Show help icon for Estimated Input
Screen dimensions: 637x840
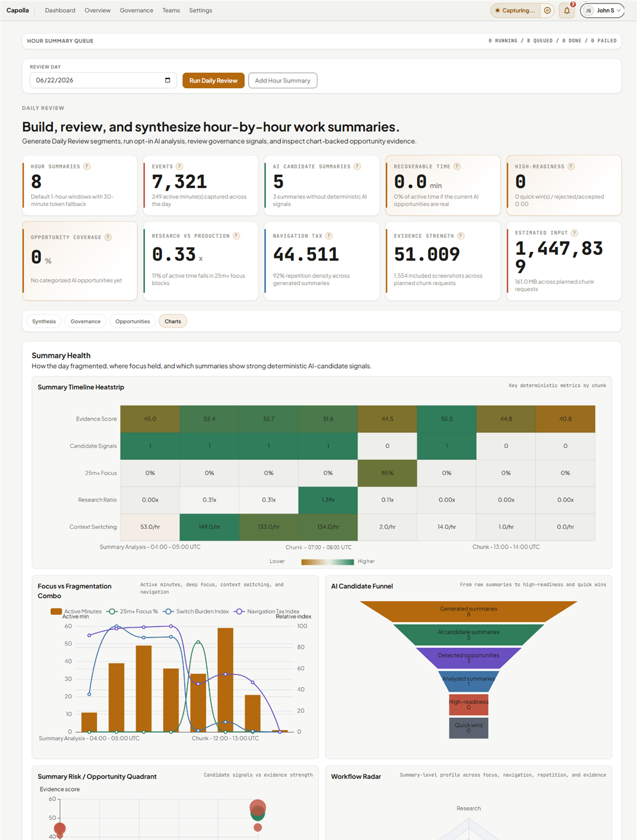[x=574, y=232]
